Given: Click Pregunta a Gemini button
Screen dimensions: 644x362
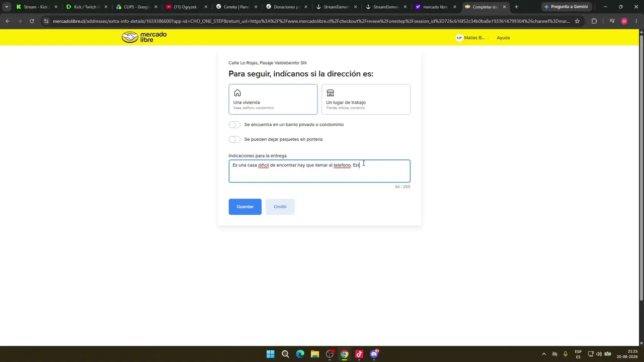Looking at the screenshot, I should (566, 7).
